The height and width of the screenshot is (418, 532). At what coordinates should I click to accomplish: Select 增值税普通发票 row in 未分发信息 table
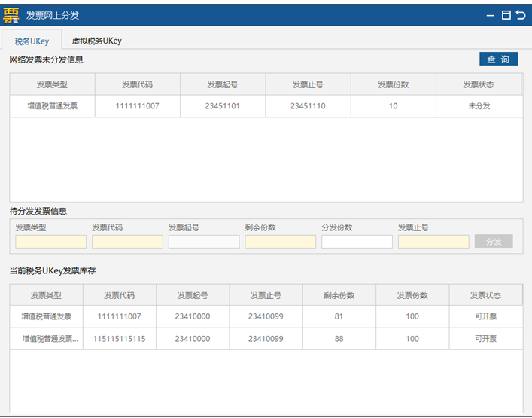click(266, 106)
